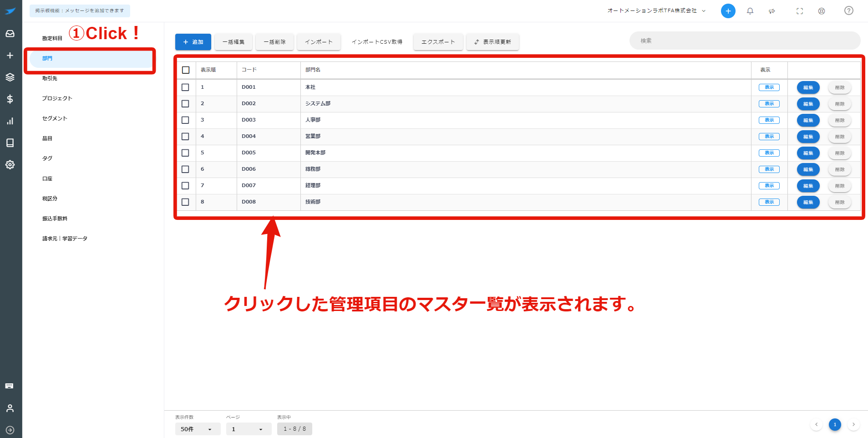
Task: Select 税区分 in the side menu
Action: pyautogui.click(x=50, y=199)
